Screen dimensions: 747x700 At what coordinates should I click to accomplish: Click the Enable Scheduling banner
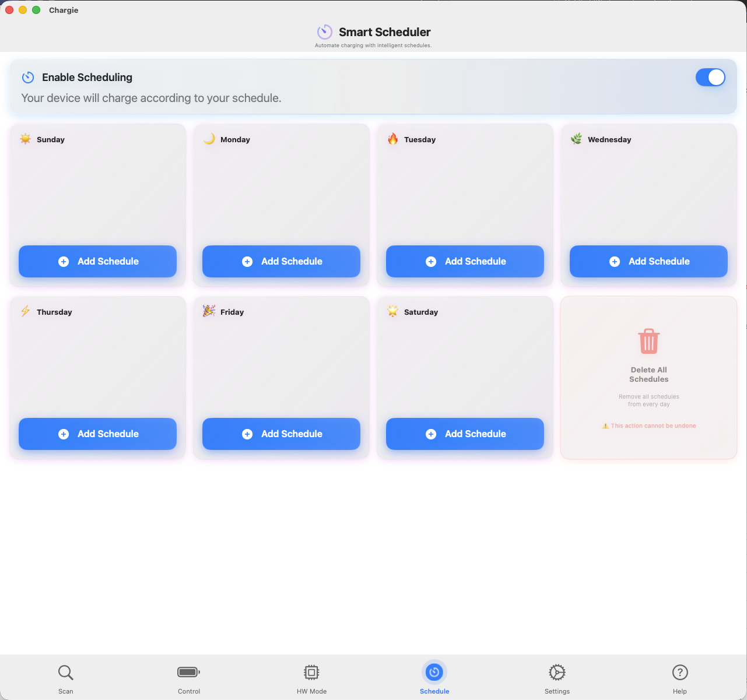[x=373, y=87]
